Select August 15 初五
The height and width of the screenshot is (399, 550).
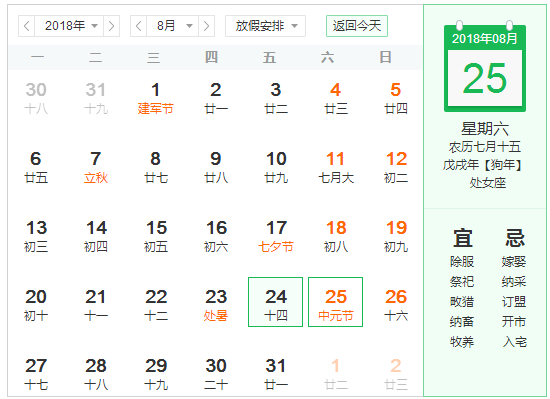[x=156, y=236]
